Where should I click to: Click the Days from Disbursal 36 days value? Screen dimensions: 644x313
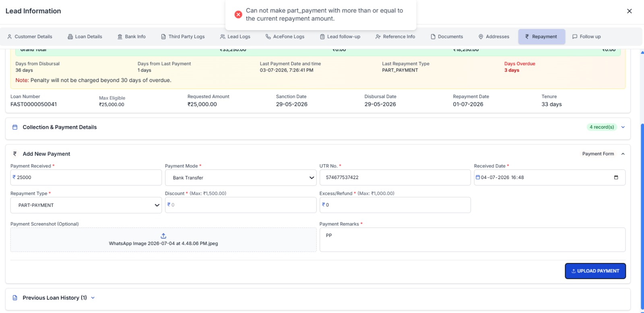[x=24, y=70]
